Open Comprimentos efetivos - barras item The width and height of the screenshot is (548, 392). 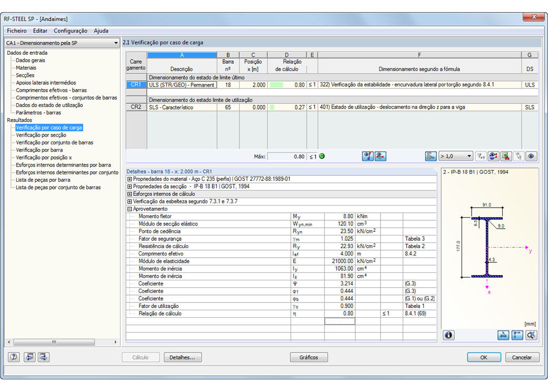52,90
